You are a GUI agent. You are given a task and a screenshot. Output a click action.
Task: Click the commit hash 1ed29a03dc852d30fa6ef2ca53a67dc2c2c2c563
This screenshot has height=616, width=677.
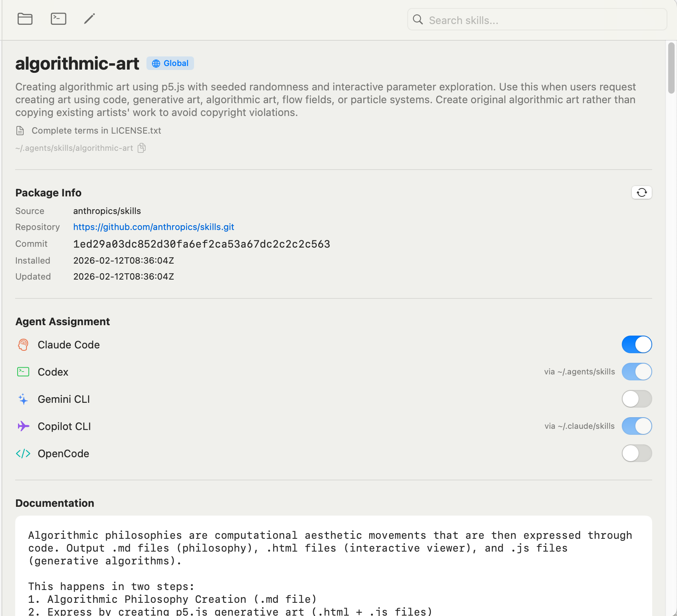tap(202, 244)
